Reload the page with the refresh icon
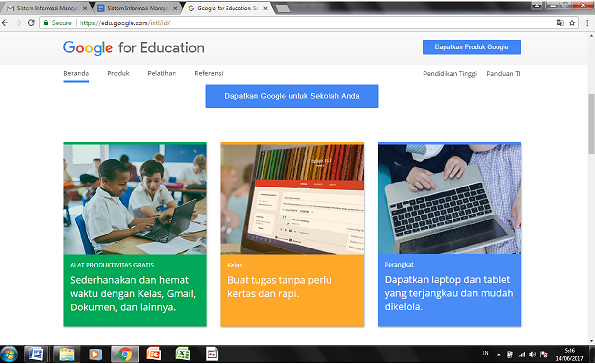This screenshot has height=364, width=595. tap(31, 23)
